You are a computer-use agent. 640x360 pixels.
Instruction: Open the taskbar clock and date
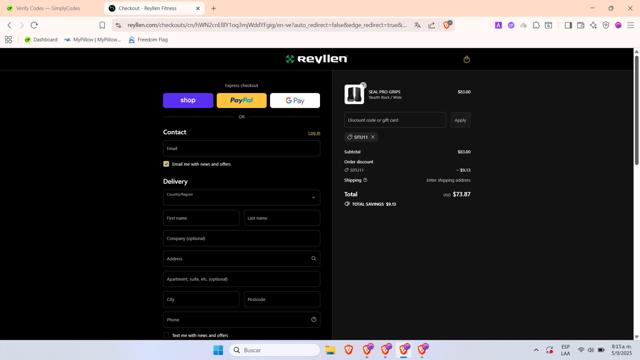tap(621, 350)
